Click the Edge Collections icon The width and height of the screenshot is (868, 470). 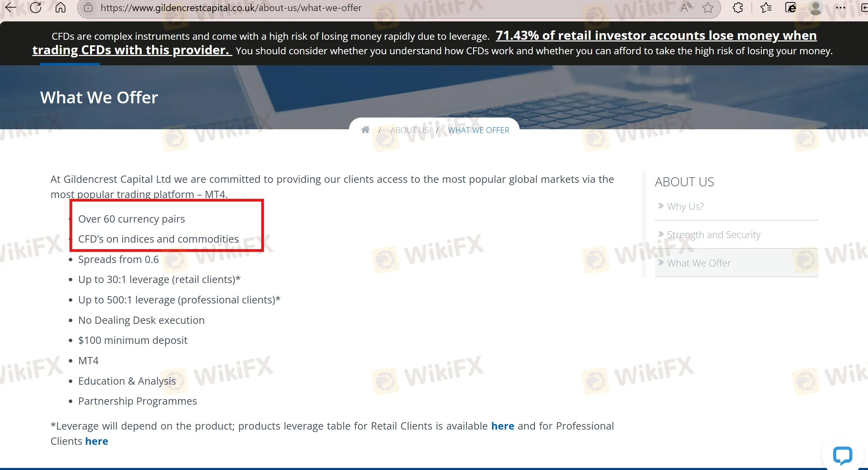tap(791, 8)
